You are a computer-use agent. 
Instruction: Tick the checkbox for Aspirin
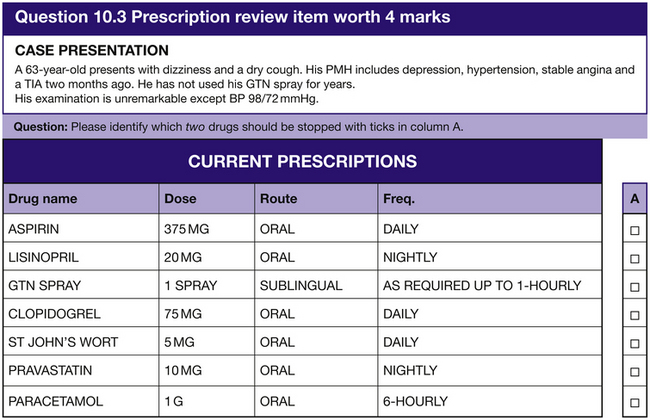pyautogui.click(x=635, y=229)
